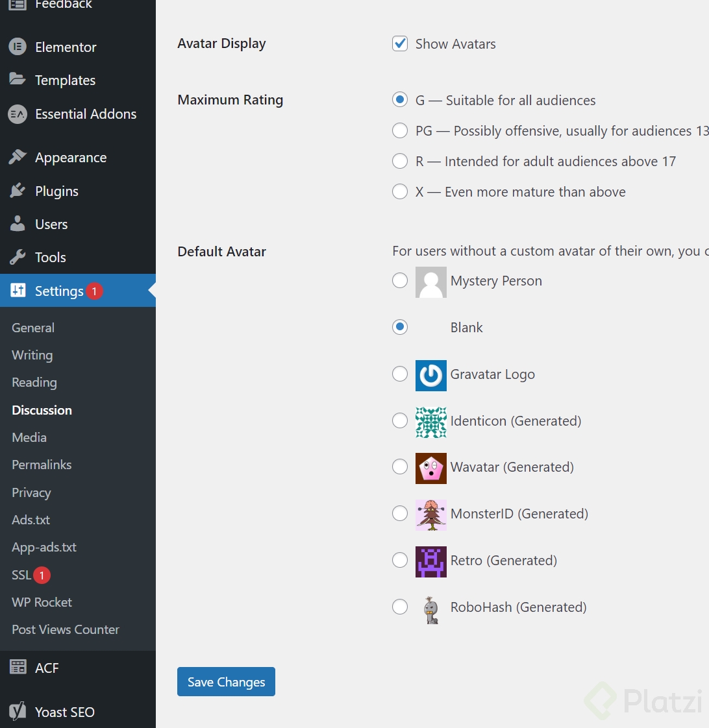Select the RoboHash generated avatar
Image resolution: width=709 pixels, height=728 pixels.
pyautogui.click(x=400, y=607)
